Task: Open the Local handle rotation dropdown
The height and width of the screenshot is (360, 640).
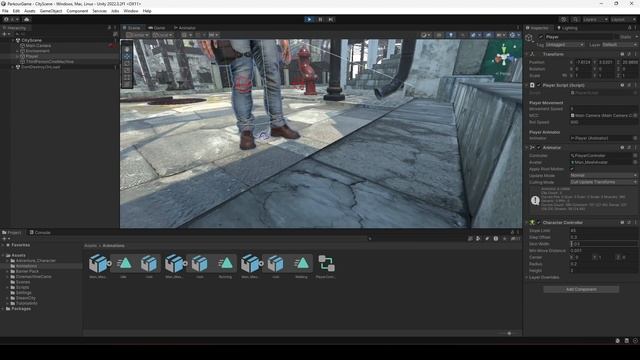Action: click(163, 35)
